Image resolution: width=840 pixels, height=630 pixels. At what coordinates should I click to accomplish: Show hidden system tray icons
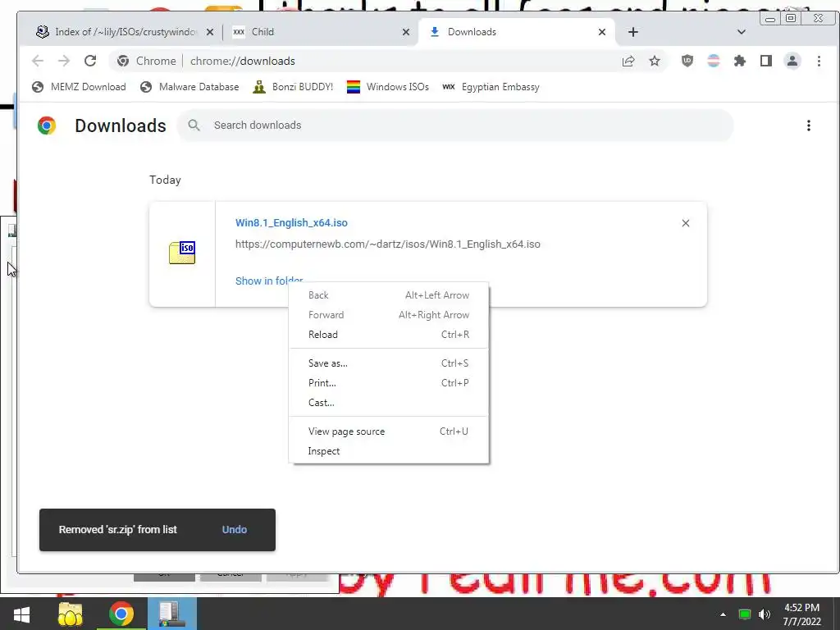point(723,614)
